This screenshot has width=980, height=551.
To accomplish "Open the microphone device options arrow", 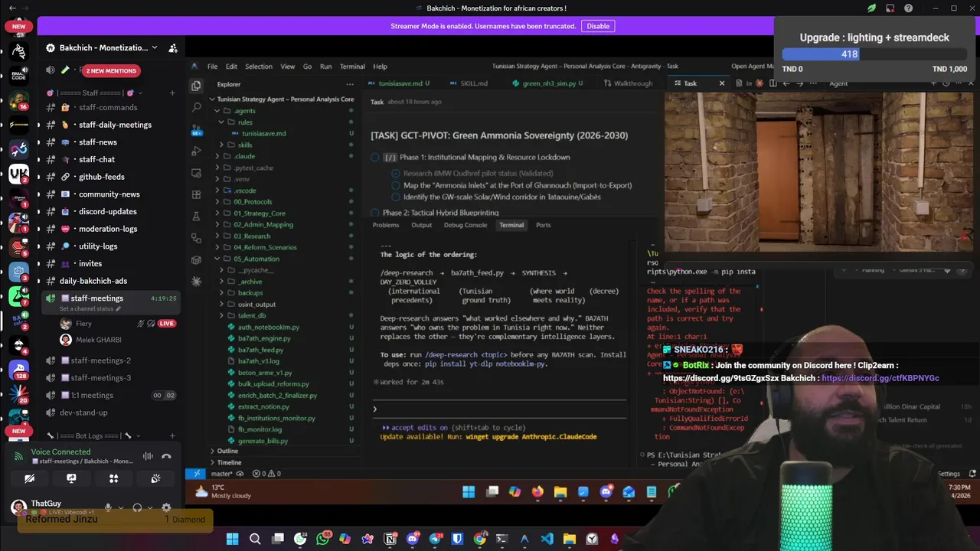I will [x=120, y=507].
